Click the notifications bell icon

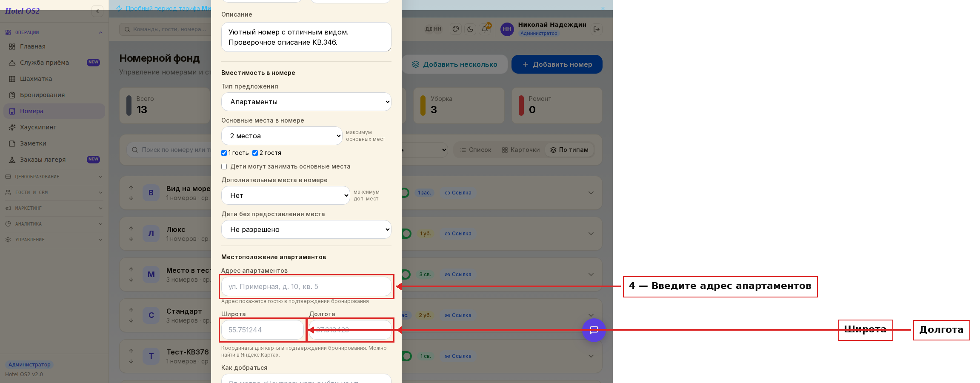tap(485, 29)
